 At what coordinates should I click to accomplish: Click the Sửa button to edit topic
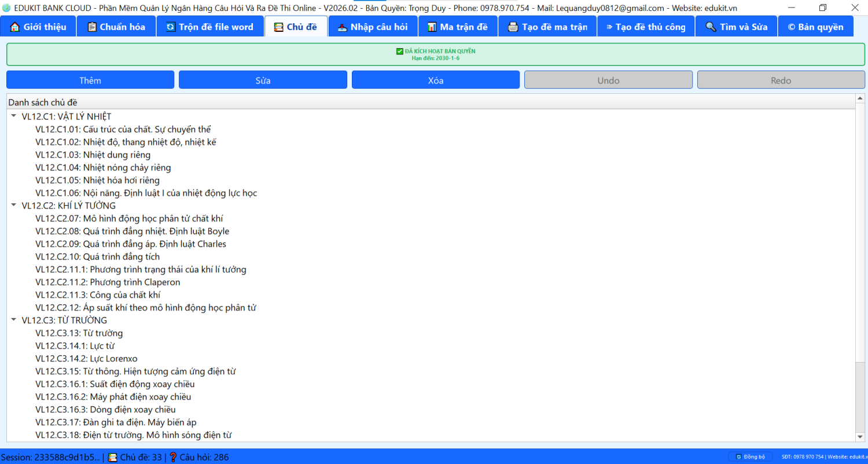click(x=263, y=80)
